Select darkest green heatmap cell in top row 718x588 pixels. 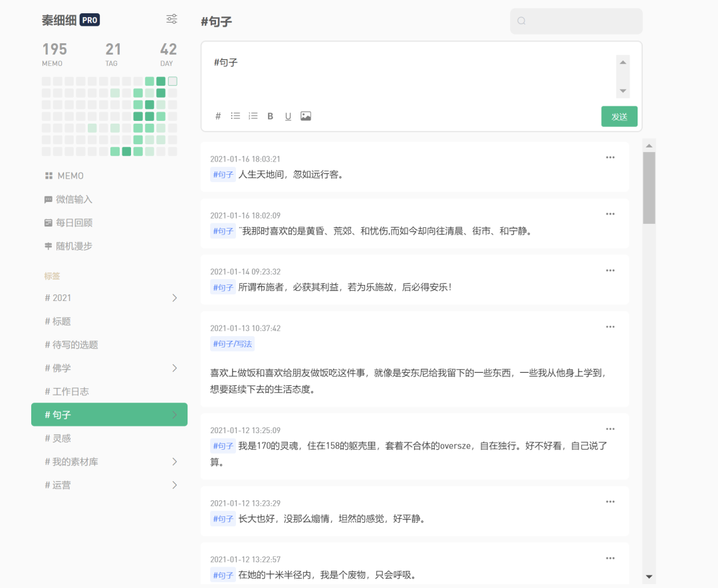click(x=161, y=82)
